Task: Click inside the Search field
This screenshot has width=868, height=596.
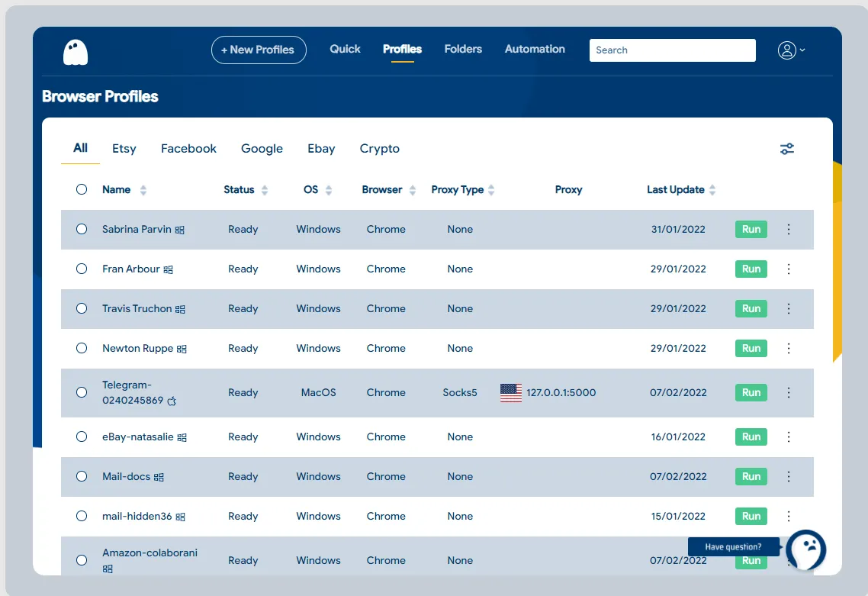Action: 672,50
